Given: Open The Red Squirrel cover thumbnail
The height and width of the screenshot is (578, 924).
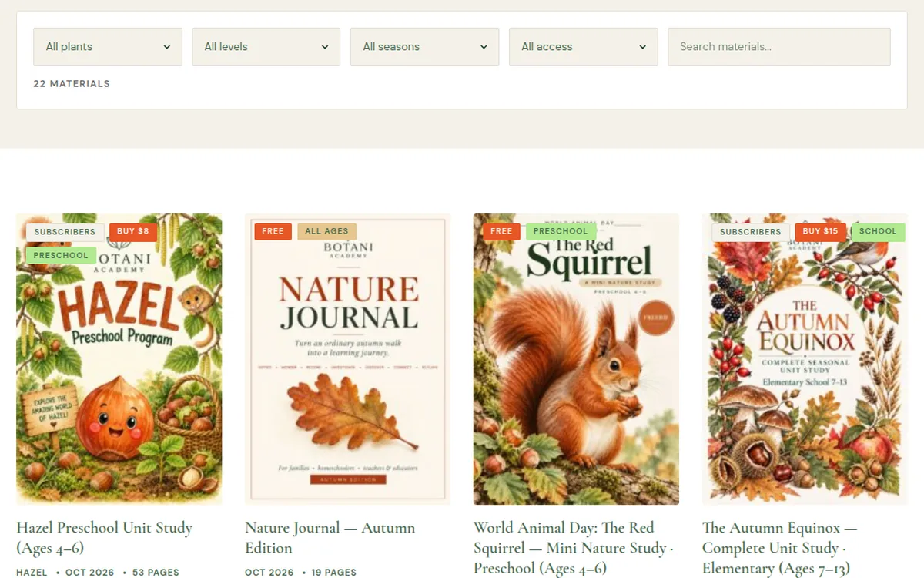Looking at the screenshot, I should click(577, 359).
